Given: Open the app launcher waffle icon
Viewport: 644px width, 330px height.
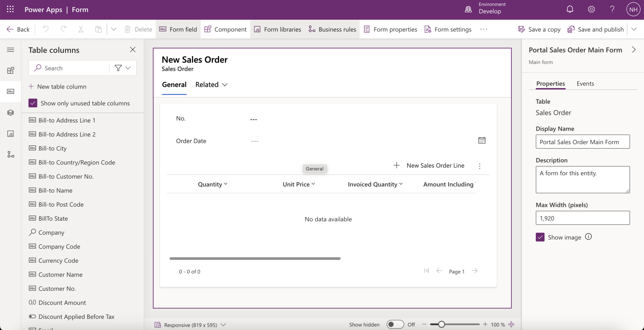Looking at the screenshot, I should (x=10, y=9).
